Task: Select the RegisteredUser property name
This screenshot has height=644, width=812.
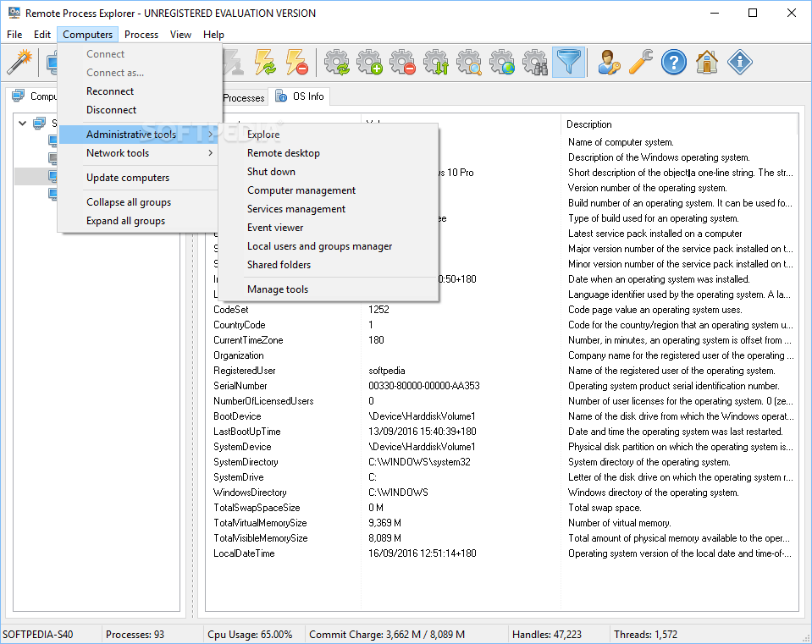Action: (x=245, y=371)
